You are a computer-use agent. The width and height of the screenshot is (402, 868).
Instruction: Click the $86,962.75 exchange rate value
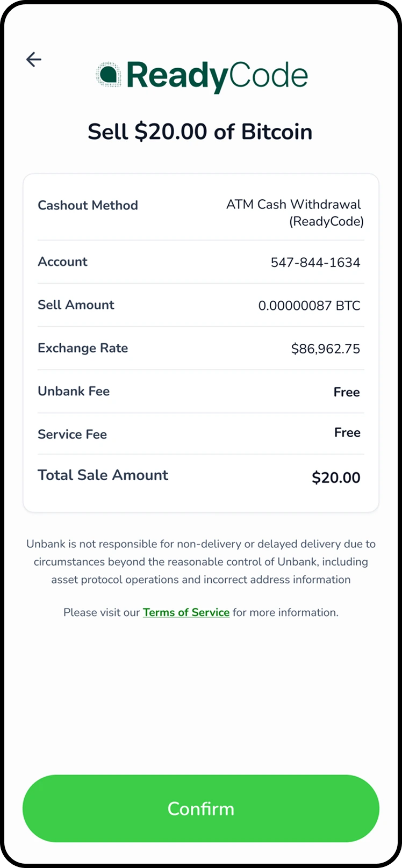click(326, 349)
